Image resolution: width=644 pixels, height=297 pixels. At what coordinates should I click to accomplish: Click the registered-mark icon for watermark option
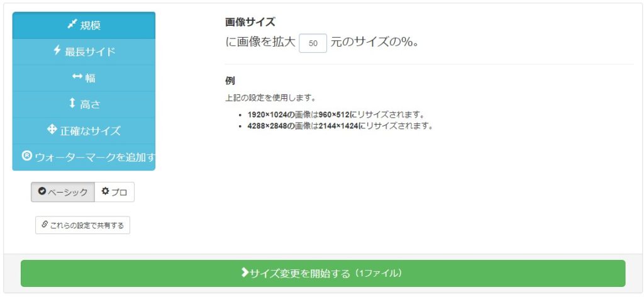(x=26, y=156)
